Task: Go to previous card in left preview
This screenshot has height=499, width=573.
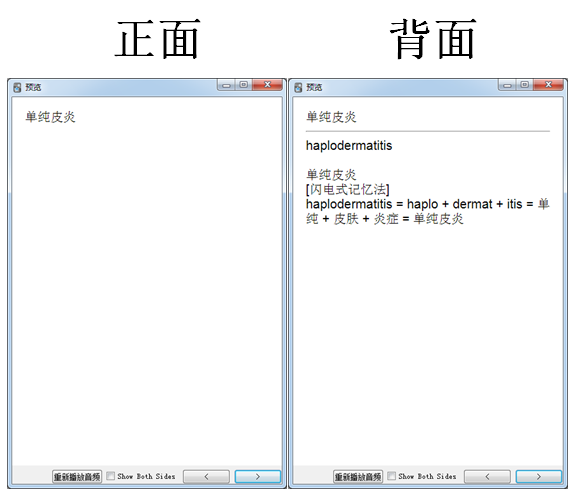Action: pos(206,477)
